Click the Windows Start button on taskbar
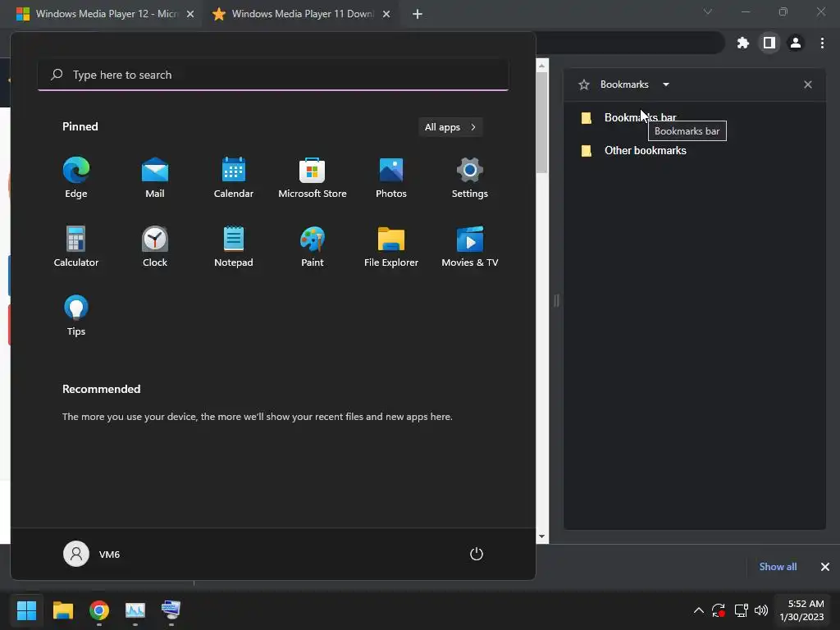This screenshot has width=840, height=630. 27,610
